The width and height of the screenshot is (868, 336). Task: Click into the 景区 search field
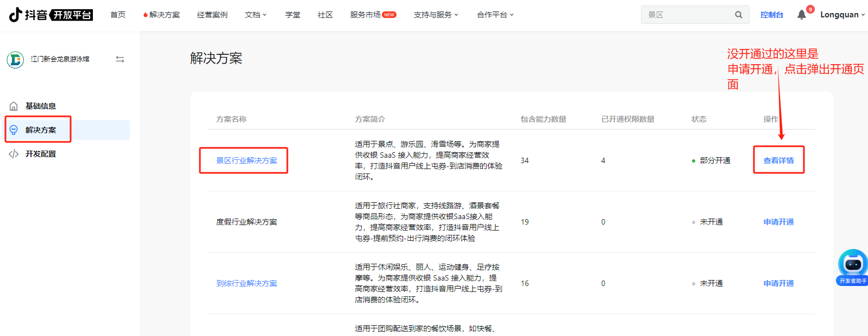point(687,15)
